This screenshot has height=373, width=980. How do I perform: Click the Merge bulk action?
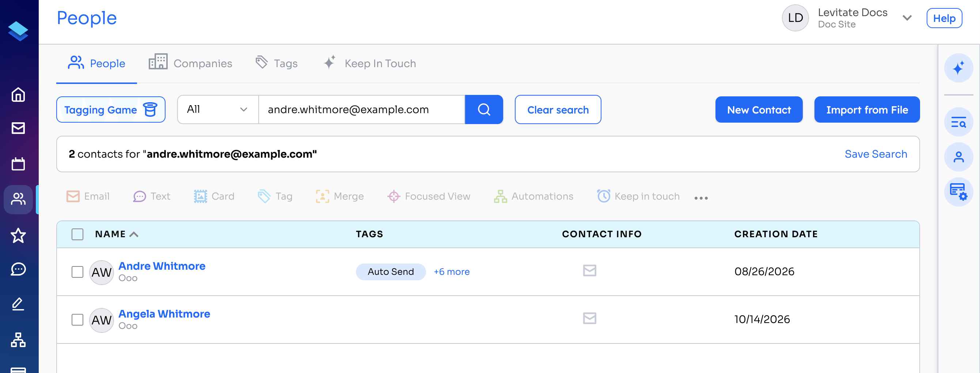pos(340,196)
